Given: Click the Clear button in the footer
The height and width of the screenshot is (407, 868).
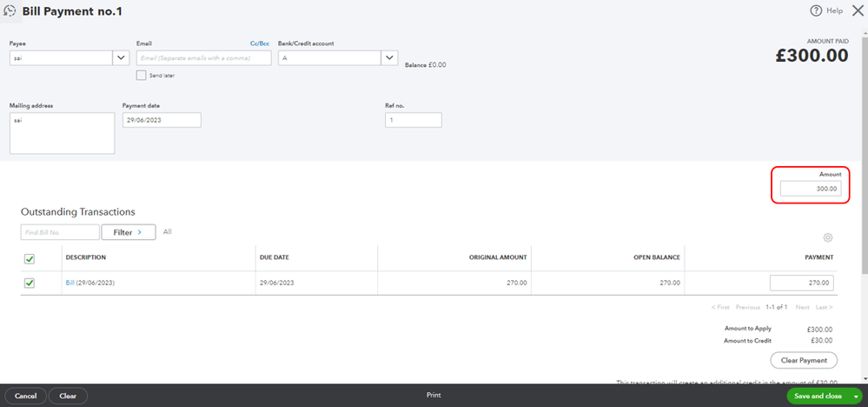Looking at the screenshot, I should pos(68,396).
